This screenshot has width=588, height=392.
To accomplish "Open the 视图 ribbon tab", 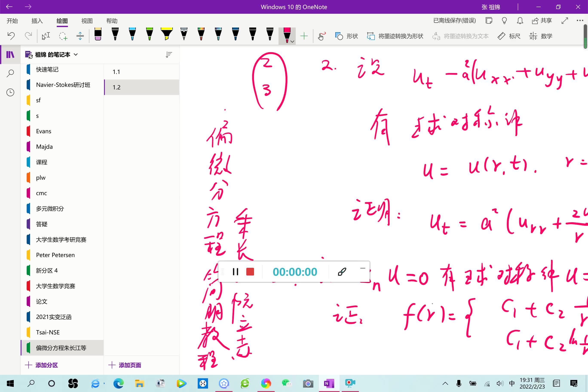I will coord(87,21).
